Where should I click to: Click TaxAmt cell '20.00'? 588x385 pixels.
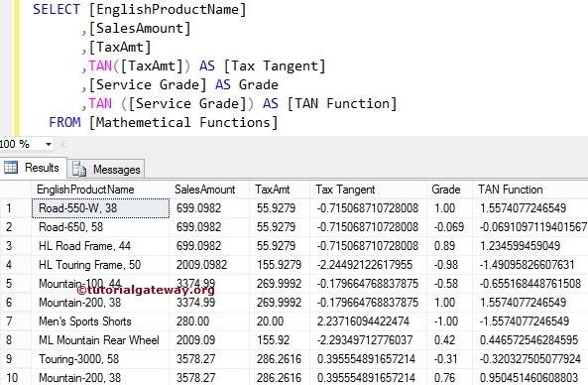[280, 321]
